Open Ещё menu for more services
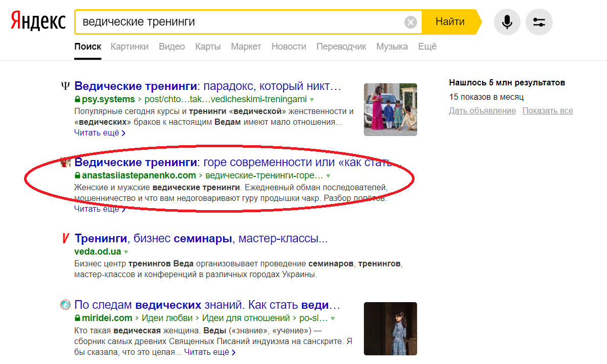The image size is (607, 364). (427, 47)
